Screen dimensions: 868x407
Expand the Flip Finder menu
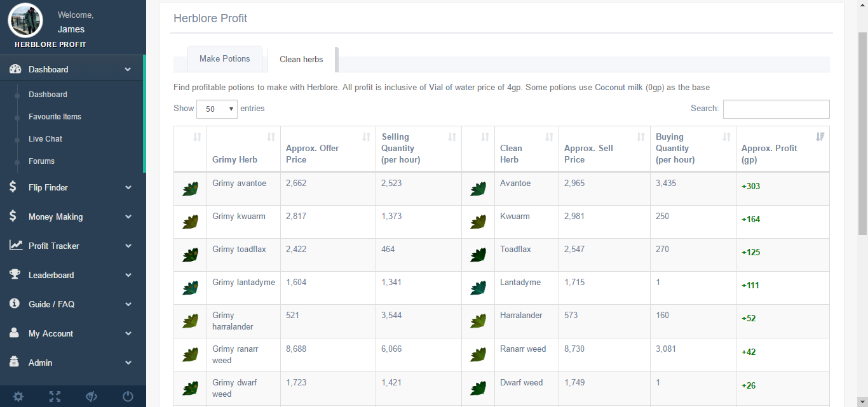click(128, 187)
